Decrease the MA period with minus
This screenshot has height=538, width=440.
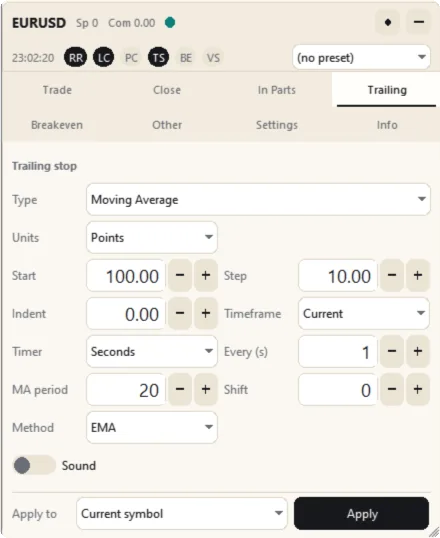[x=180, y=389]
